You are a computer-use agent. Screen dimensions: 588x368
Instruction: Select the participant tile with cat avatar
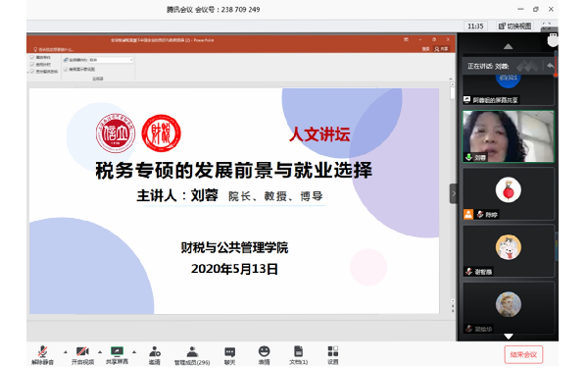click(508, 251)
